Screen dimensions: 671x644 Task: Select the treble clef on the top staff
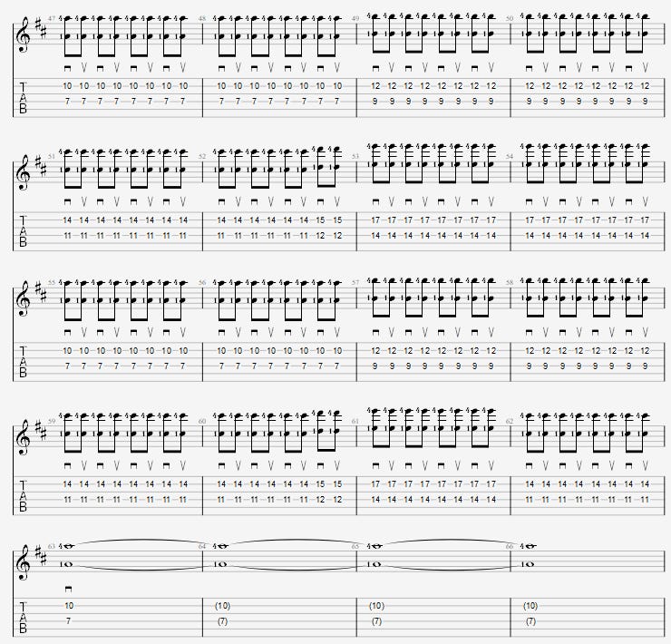point(23,34)
